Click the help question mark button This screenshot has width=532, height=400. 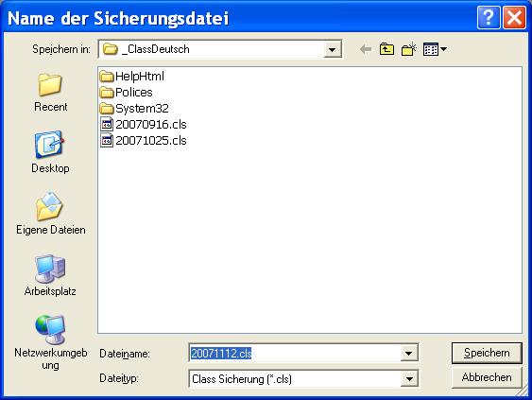coord(489,17)
